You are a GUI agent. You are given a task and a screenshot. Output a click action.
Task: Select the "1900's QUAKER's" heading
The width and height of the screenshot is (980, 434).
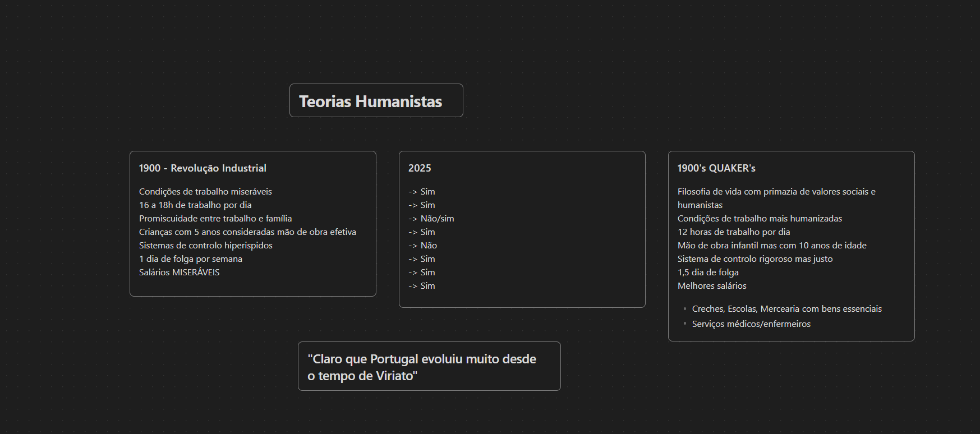[716, 168]
